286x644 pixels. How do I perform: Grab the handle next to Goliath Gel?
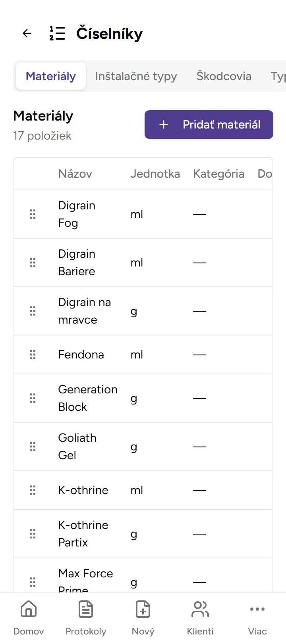(x=33, y=447)
